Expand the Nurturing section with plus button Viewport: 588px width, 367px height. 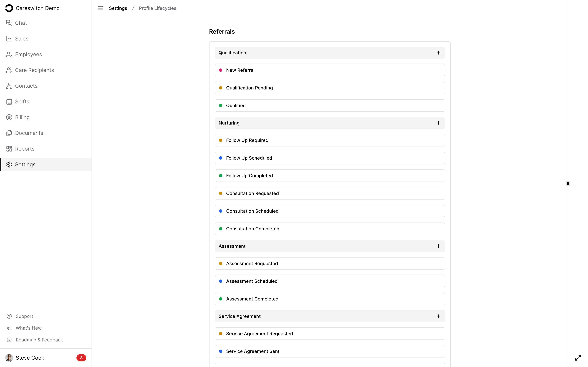tap(439, 123)
